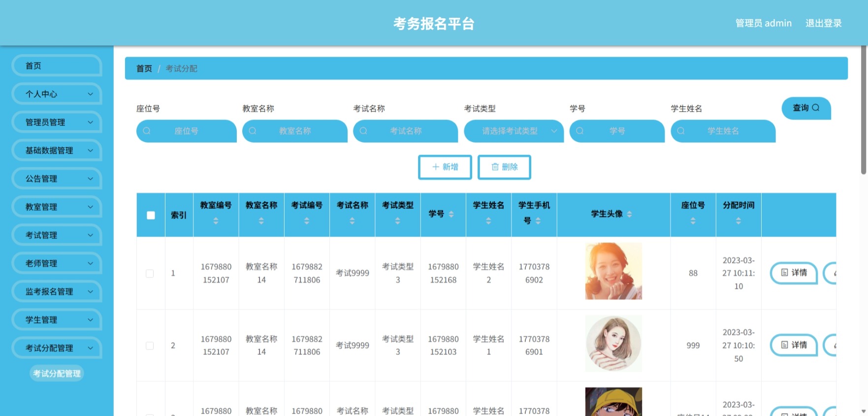
Task: Go to 首页 in the sidebar
Action: point(57,66)
